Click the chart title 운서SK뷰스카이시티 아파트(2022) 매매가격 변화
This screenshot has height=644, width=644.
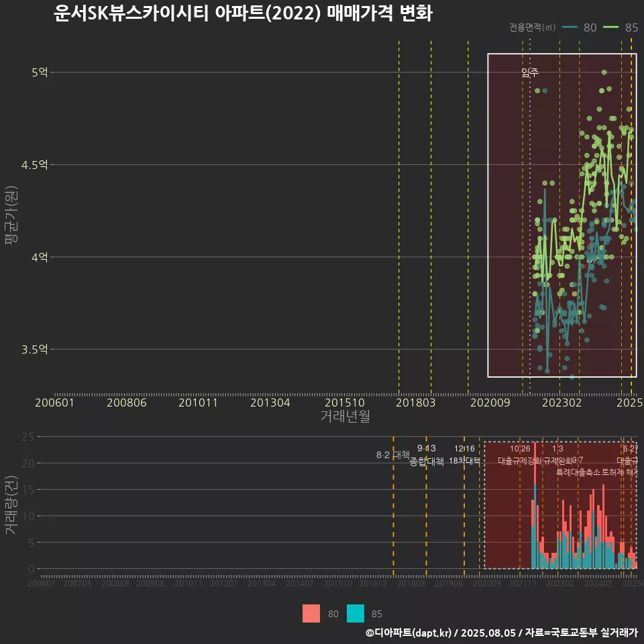[243, 13]
